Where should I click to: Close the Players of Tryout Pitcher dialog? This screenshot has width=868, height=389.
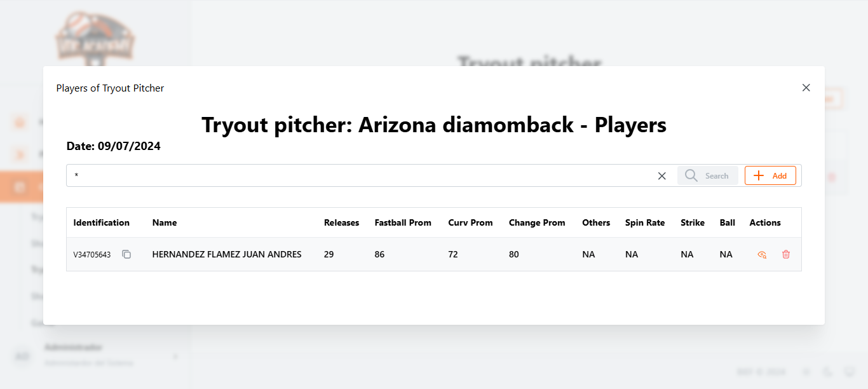coord(806,88)
